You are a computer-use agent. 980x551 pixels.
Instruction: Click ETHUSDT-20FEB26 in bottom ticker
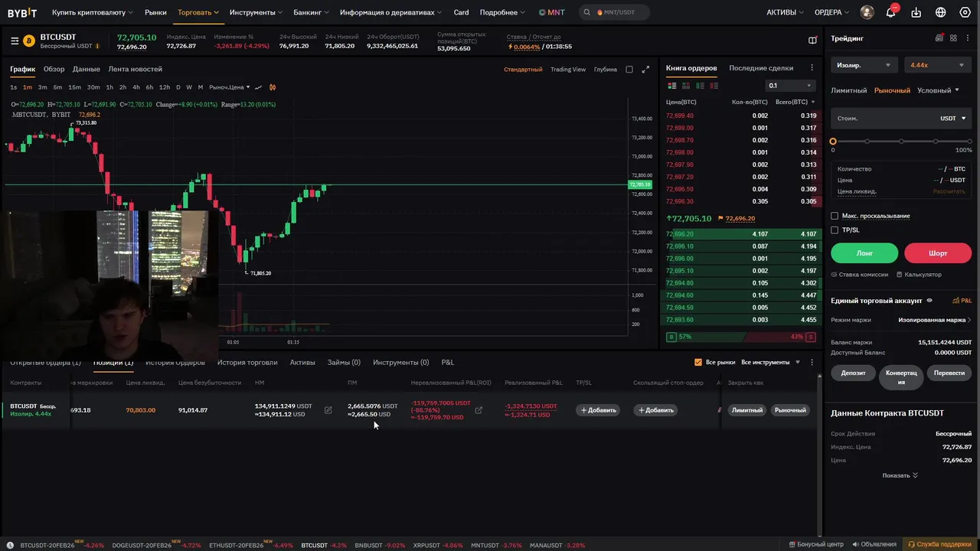point(236,546)
